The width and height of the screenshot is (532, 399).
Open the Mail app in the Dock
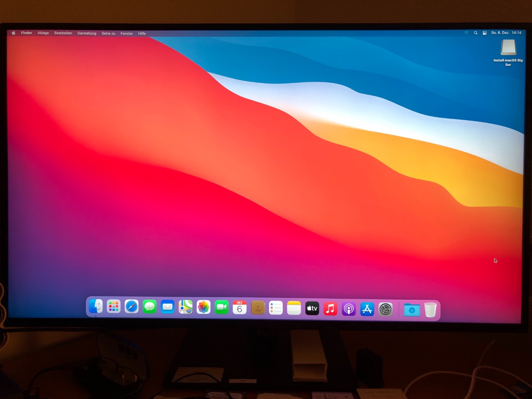167,307
